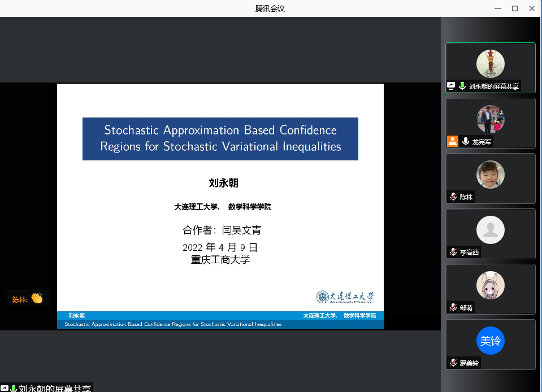Click the share icon in bottom-left speaker label
542x392 pixels.
tap(4, 388)
